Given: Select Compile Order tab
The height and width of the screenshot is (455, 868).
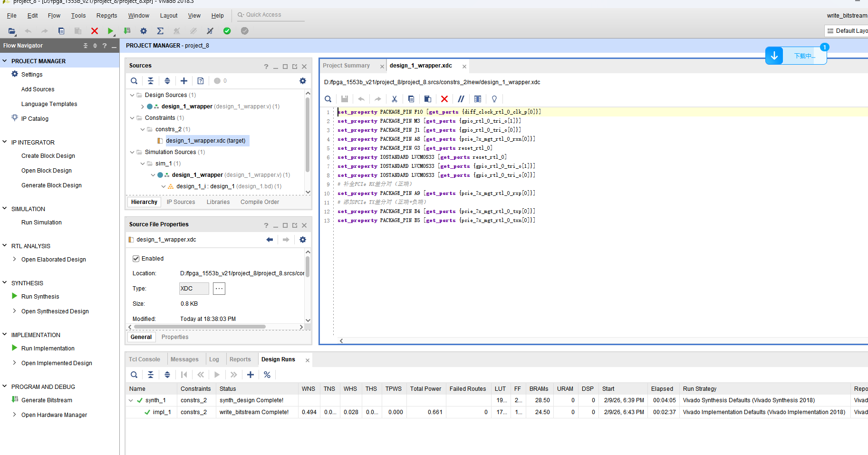Looking at the screenshot, I should tap(260, 202).
